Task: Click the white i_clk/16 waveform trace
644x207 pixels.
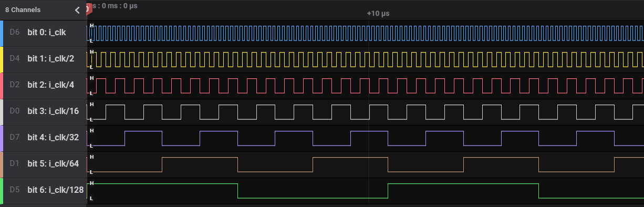Action: 368,112
